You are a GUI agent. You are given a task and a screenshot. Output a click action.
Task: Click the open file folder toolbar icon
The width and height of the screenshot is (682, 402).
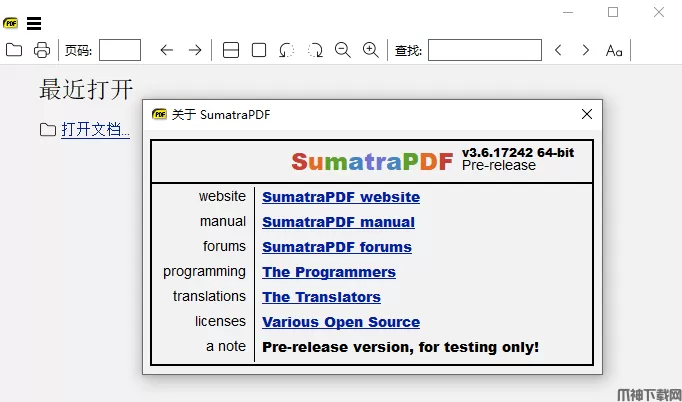pyautogui.click(x=14, y=50)
